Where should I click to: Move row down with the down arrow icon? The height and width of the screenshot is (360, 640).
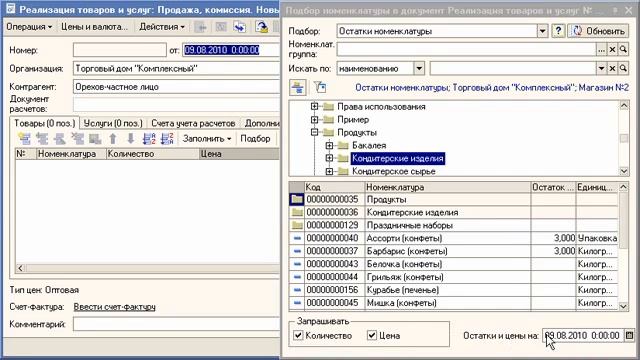[x=131, y=139]
